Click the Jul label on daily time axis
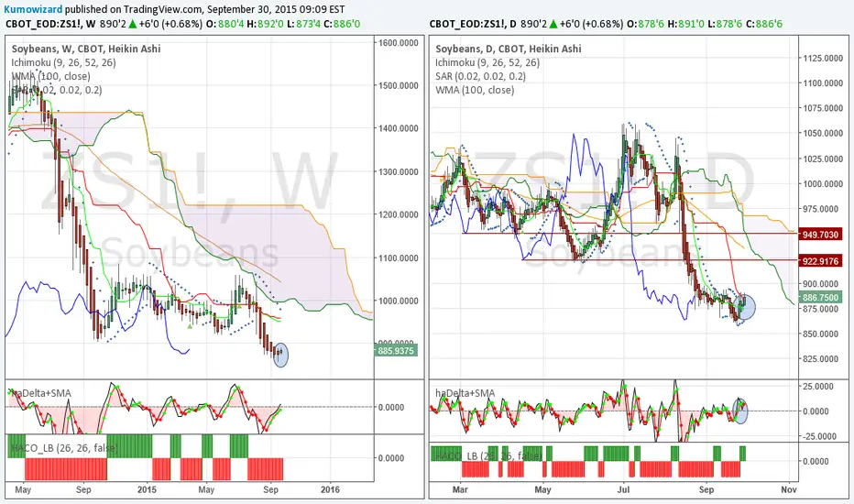 coord(624,489)
